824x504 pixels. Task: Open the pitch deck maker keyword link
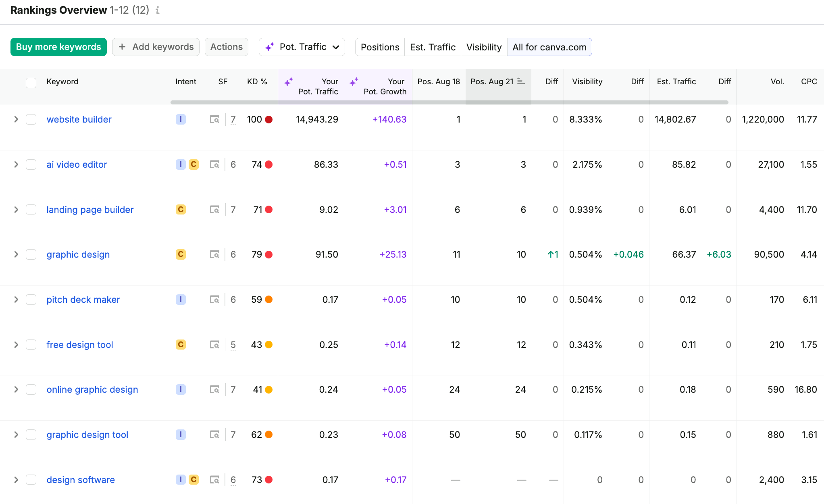83,300
